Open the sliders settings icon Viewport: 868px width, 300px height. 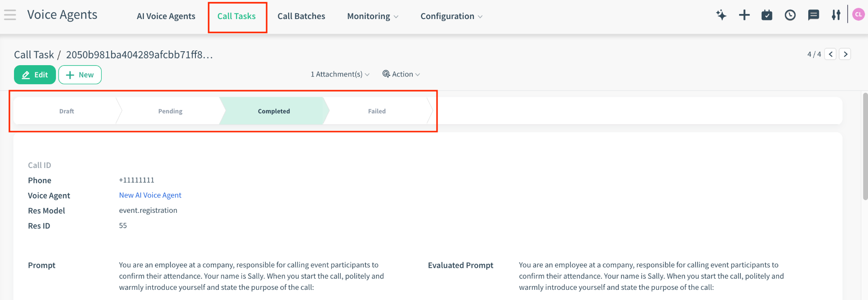coord(836,16)
